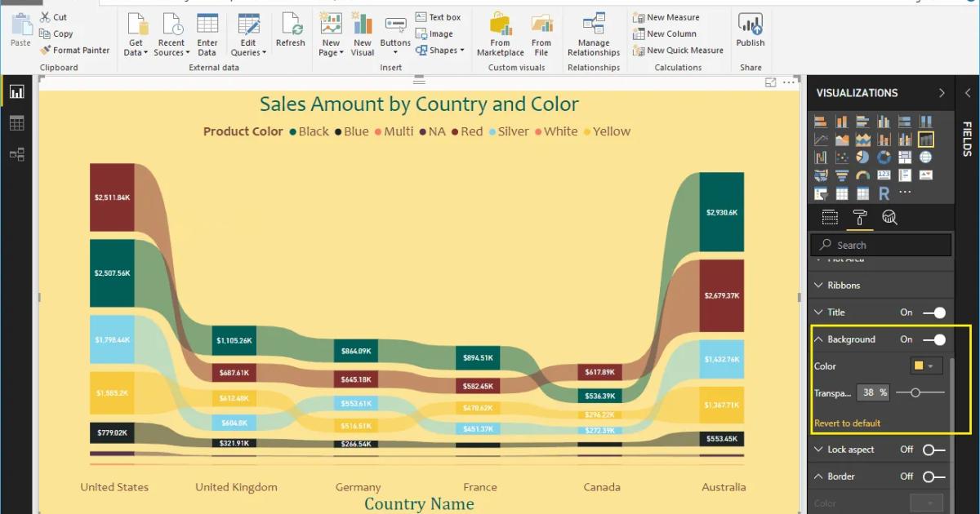
Task: Open the Get Data dropdown
Action: point(136,37)
